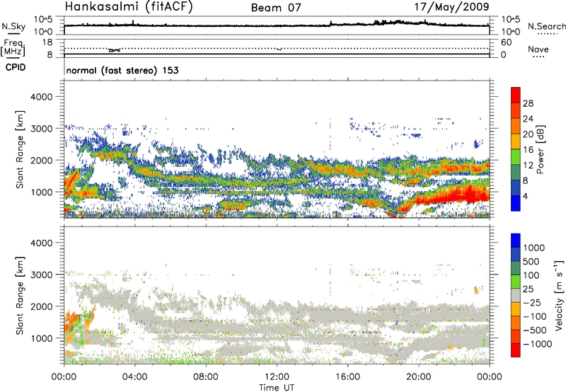
Task: Click the blue top of the velocity color bar
Action: [x=516, y=240]
